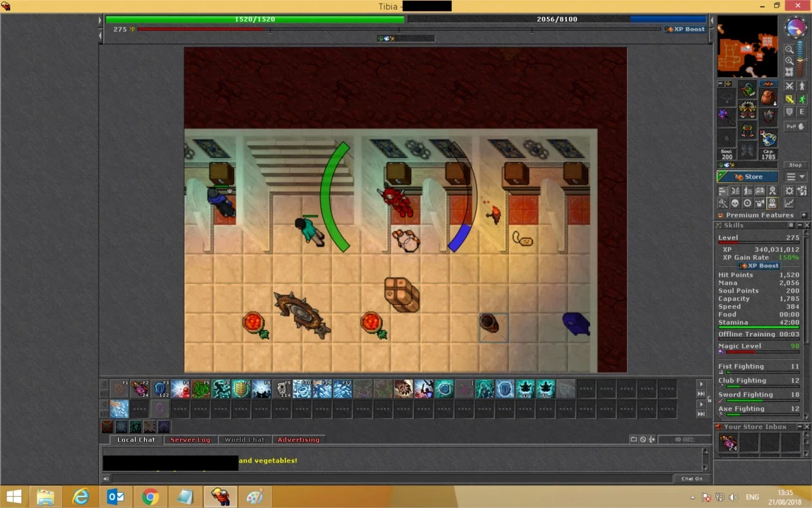Viewport: 812px width, 508px height.
Task: Use F2 potion action slot with count 24
Action: pos(140,388)
